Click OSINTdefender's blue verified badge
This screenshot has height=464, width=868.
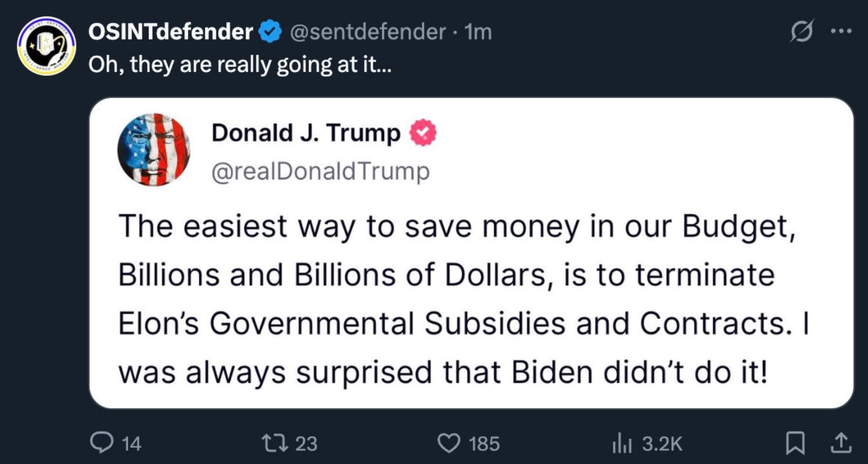pyautogui.click(x=270, y=32)
